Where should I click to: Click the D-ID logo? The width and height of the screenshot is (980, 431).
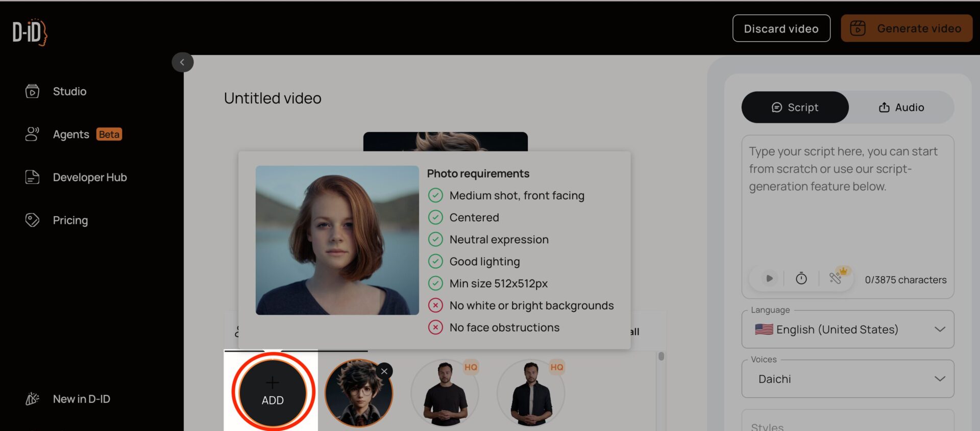coord(30,32)
